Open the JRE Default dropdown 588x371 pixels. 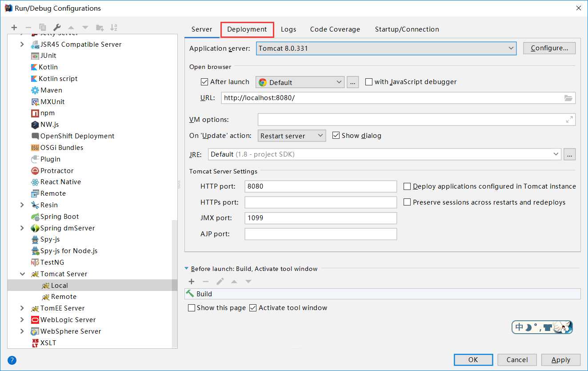384,154
